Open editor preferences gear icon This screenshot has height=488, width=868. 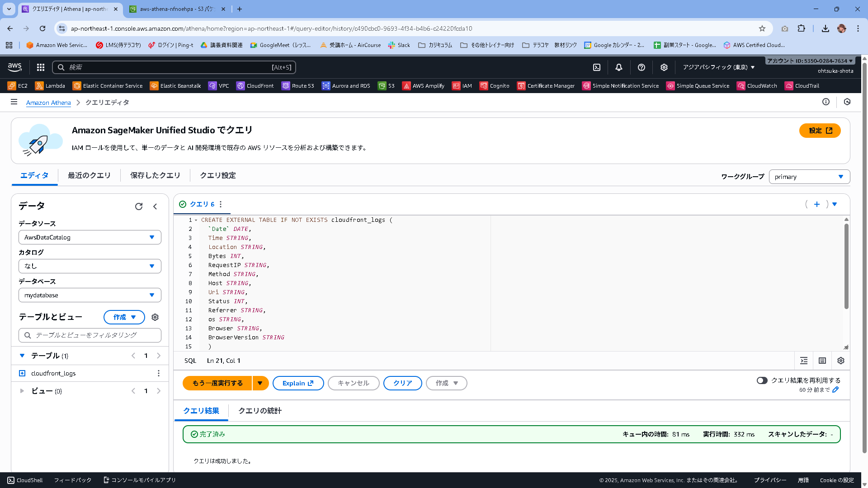841,361
